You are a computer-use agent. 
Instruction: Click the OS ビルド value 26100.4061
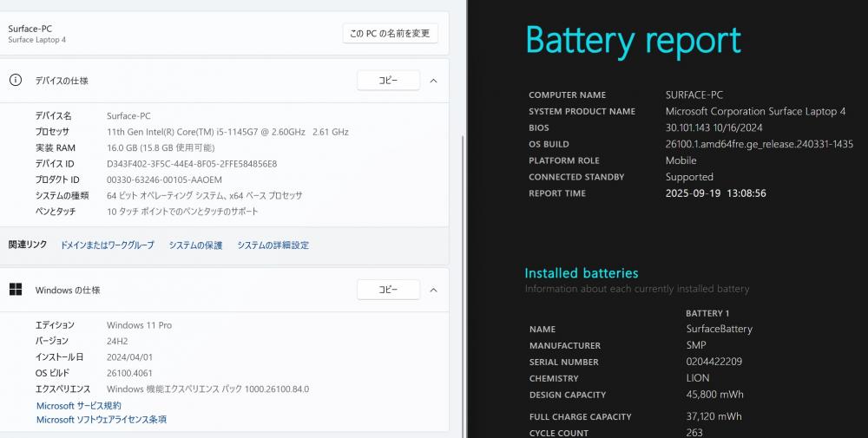(132, 373)
